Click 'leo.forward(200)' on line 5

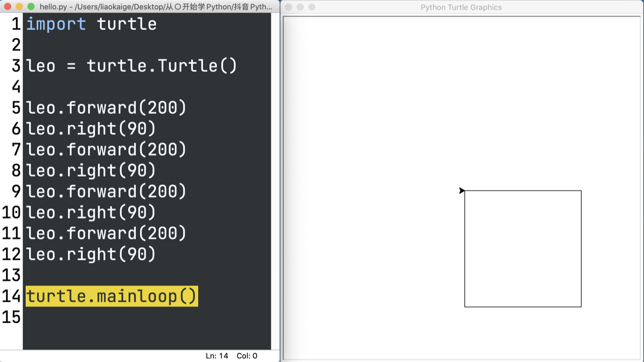pyautogui.click(x=106, y=108)
